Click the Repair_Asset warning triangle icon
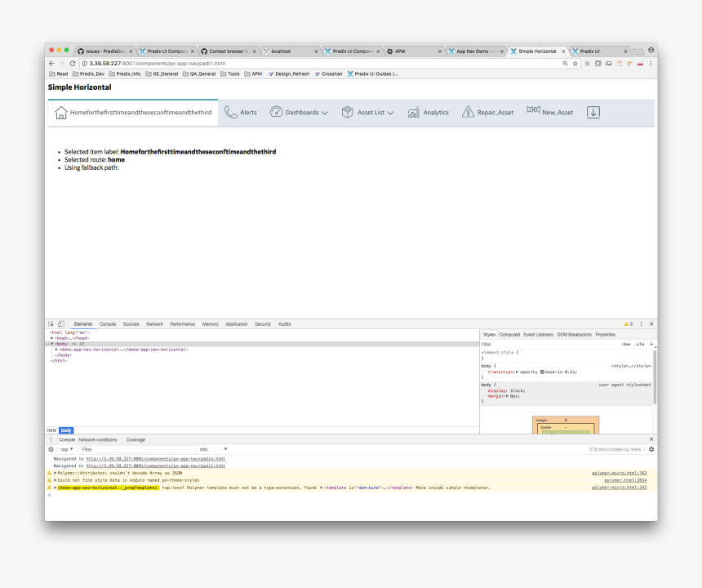This screenshot has width=702, height=588. (468, 113)
